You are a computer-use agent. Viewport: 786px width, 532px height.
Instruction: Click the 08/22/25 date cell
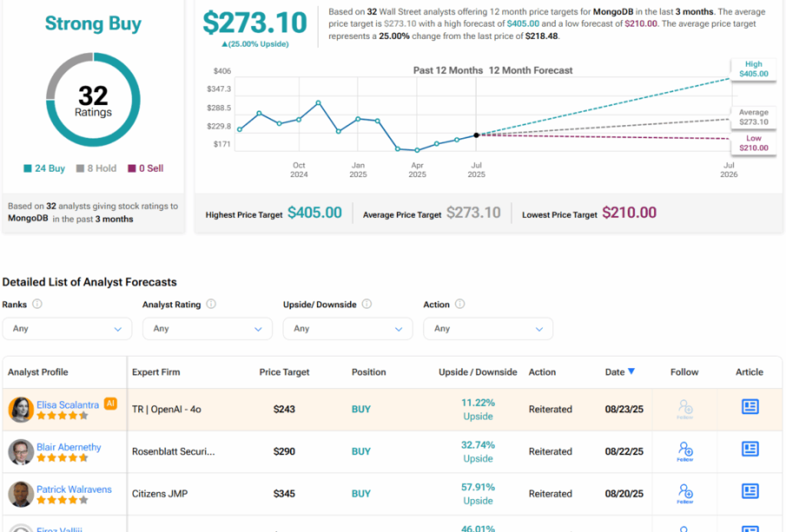click(624, 451)
